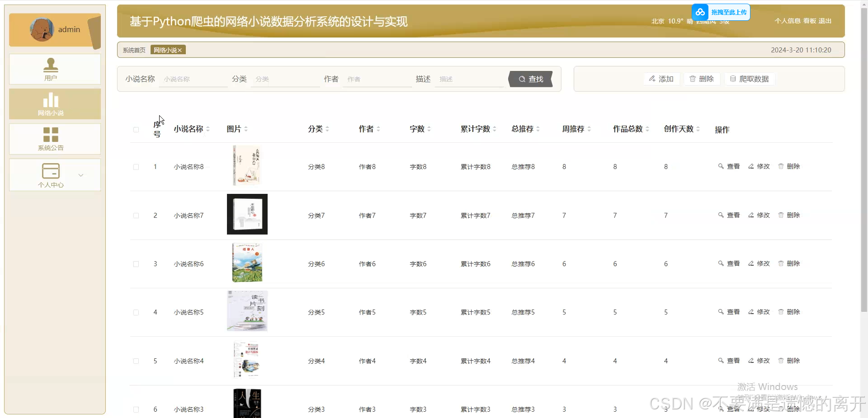The image size is (868, 418).
Task: Select the 网络小说 bar chart icon
Action: point(51,100)
